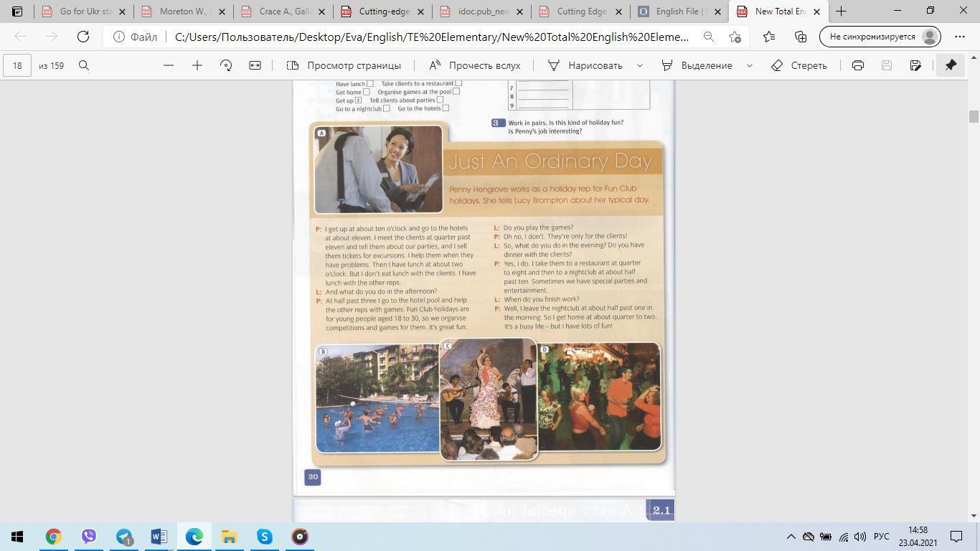Click the Edge icon on the taskbar
This screenshot has width=980, height=551.
[x=194, y=537]
